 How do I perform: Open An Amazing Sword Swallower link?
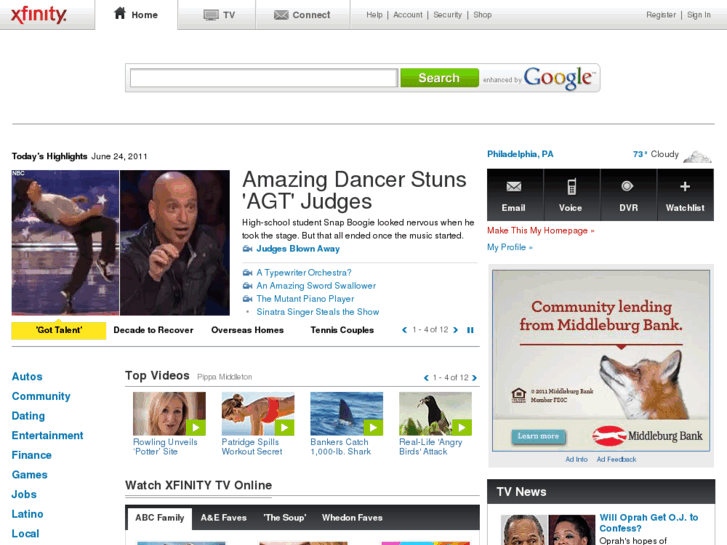pos(316,286)
